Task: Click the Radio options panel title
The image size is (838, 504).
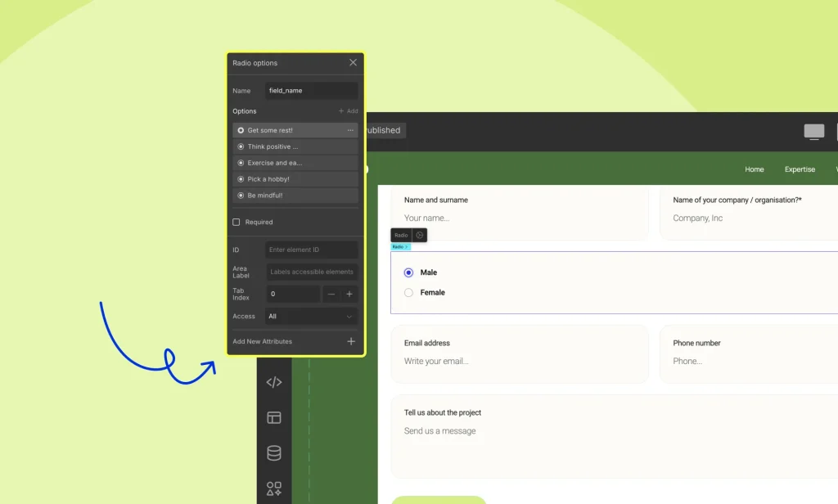Action: pyautogui.click(x=255, y=63)
